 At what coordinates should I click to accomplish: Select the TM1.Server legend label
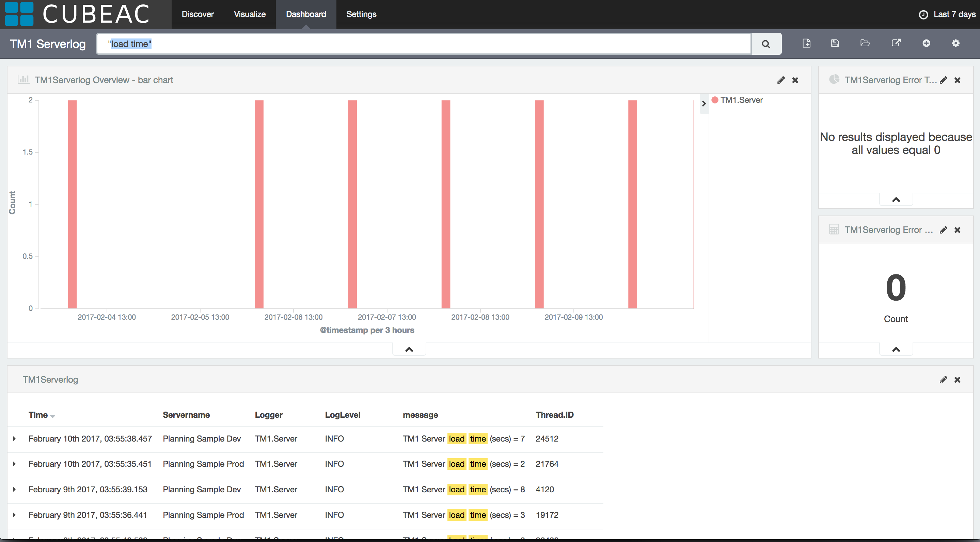pos(741,100)
